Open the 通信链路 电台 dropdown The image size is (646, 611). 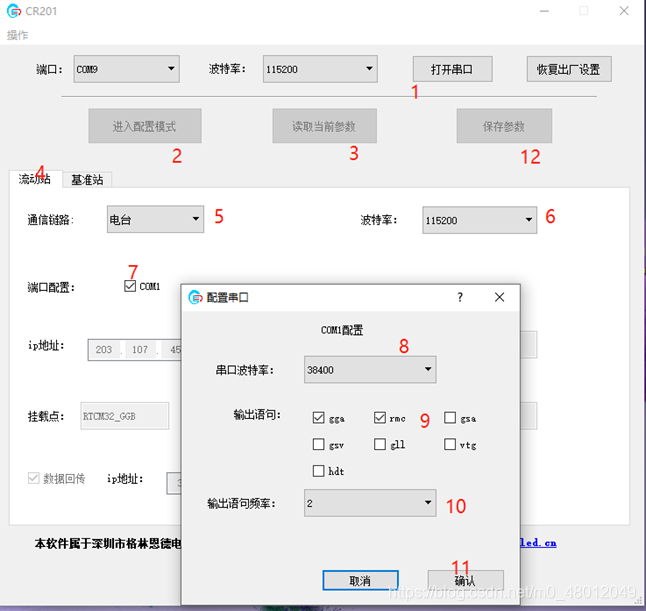coord(155,219)
